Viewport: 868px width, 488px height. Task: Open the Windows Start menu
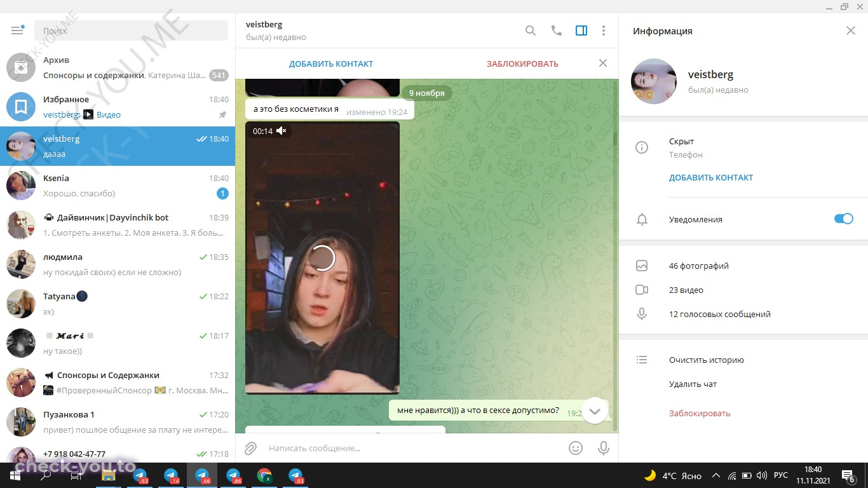pyautogui.click(x=15, y=475)
